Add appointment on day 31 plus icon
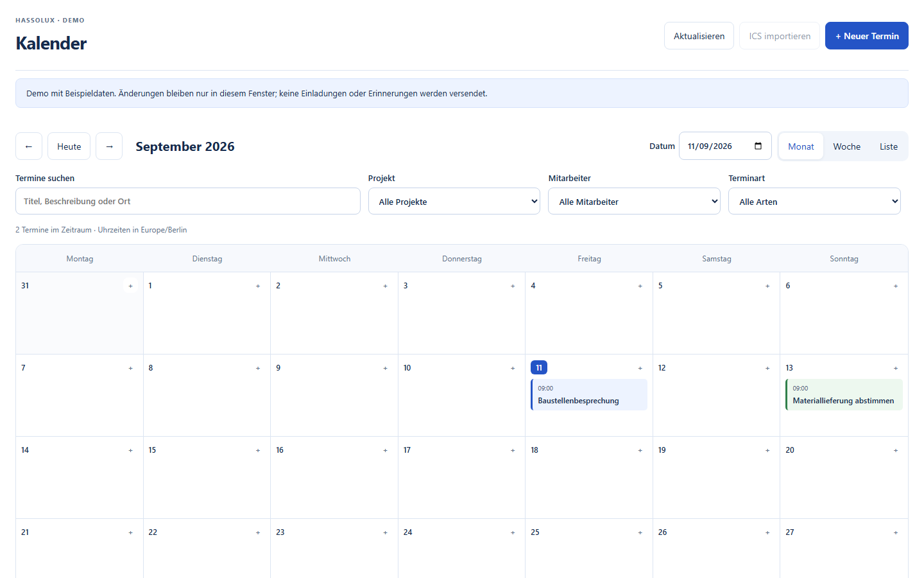Screen dimensions: 924x578 (130, 286)
